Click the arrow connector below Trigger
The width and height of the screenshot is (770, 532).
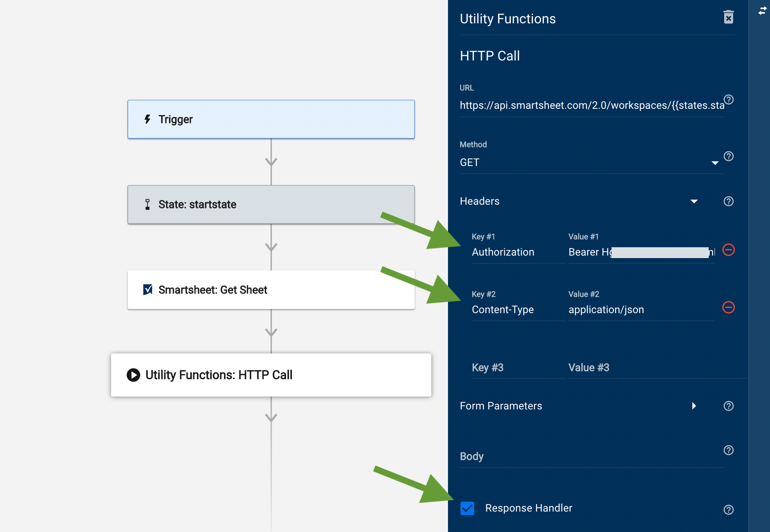coord(271,162)
